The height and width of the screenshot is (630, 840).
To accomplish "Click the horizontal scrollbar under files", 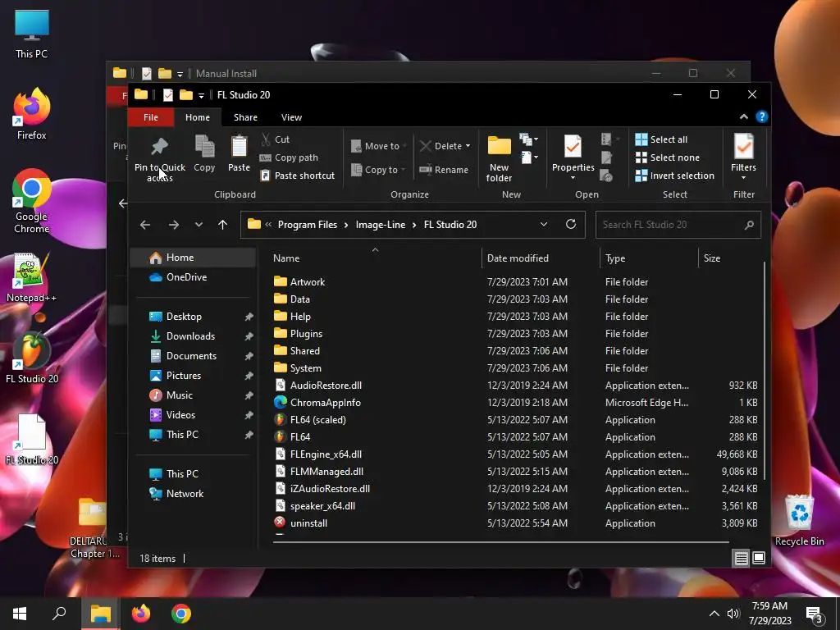I will tap(500, 542).
